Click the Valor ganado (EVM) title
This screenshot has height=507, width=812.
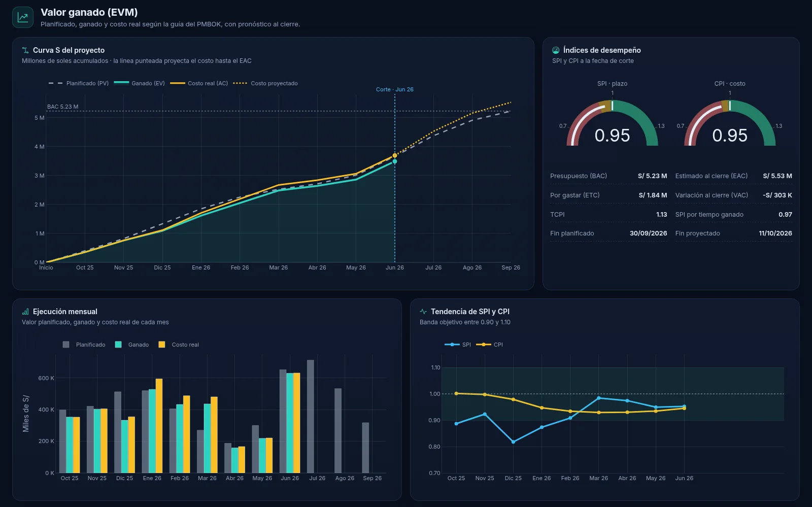(x=89, y=12)
